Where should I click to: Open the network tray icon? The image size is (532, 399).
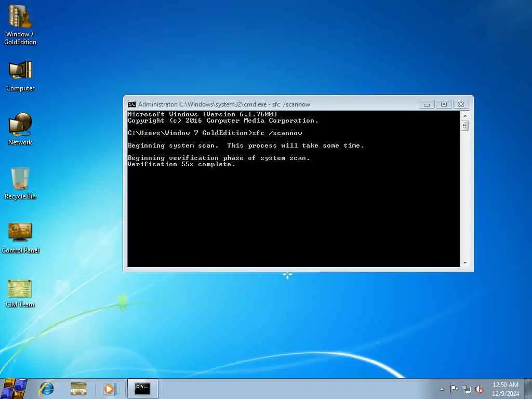pyautogui.click(x=467, y=389)
